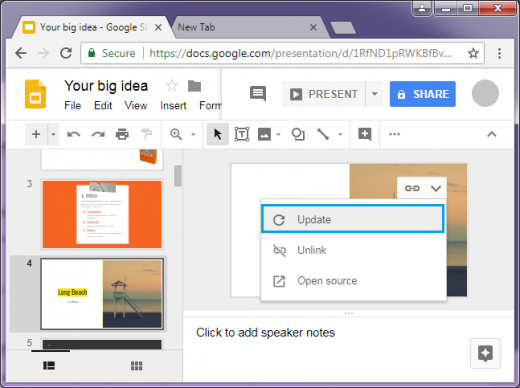Click to add speaker notes
This screenshot has height=388, width=520.
pos(265,333)
